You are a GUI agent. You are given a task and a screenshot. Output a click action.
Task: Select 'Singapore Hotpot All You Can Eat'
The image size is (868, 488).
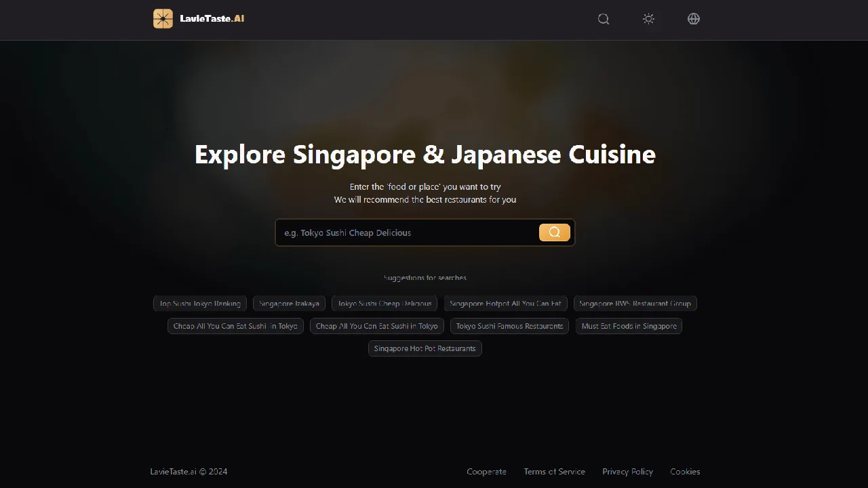(505, 304)
